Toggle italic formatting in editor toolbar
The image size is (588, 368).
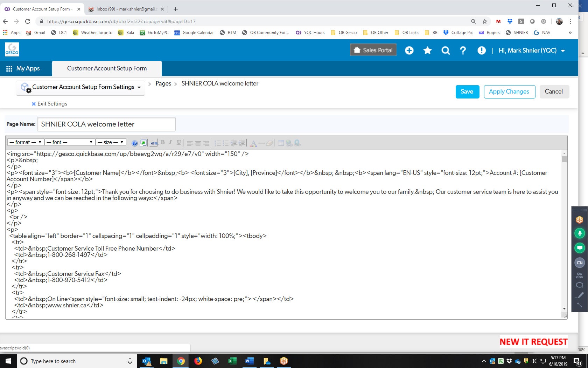point(170,142)
